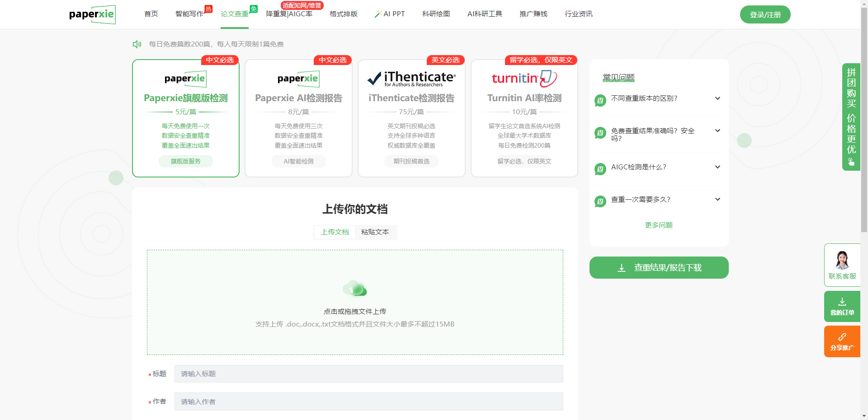
Task: Expand the AIGC检测是什么 question
Action: (x=659, y=167)
